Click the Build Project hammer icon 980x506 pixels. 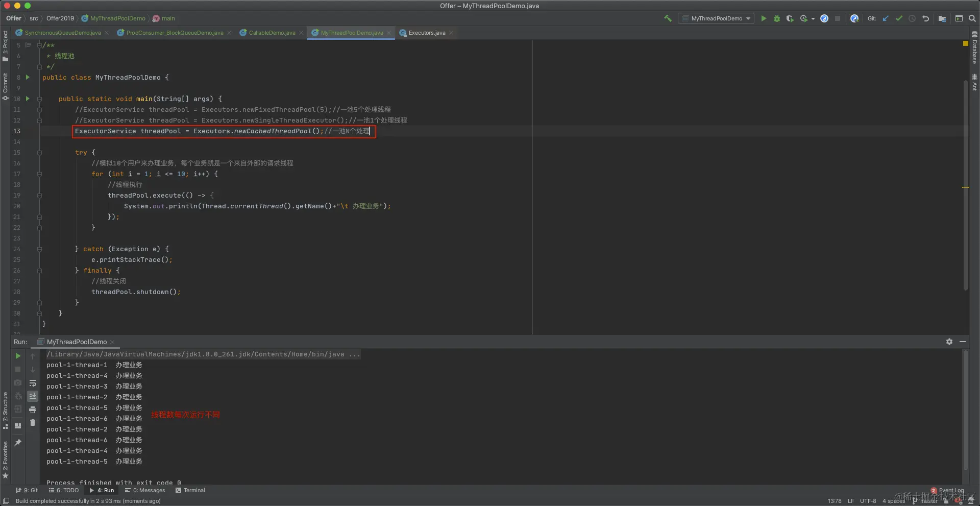click(x=668, y=18)
